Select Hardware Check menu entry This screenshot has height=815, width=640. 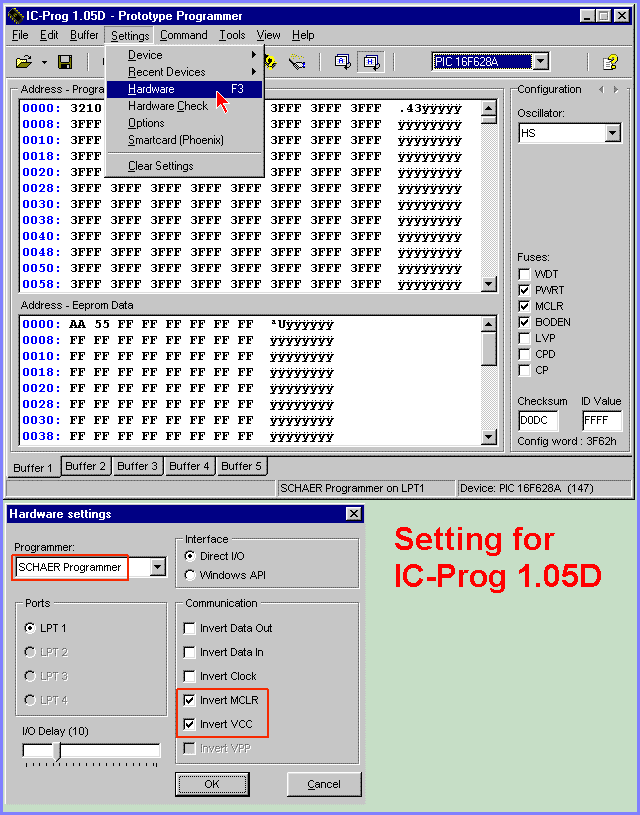tap(168, 106)
